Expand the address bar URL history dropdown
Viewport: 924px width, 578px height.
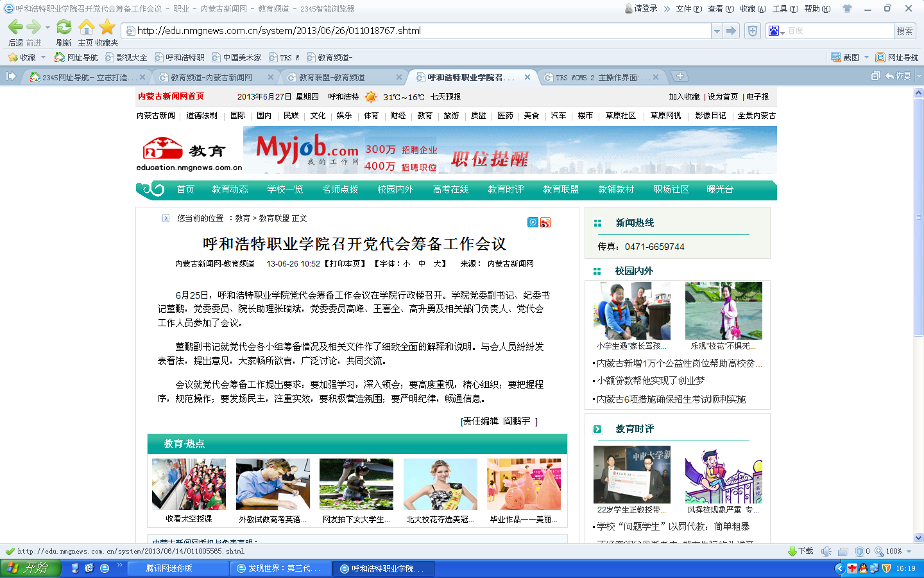coord(716,31)
